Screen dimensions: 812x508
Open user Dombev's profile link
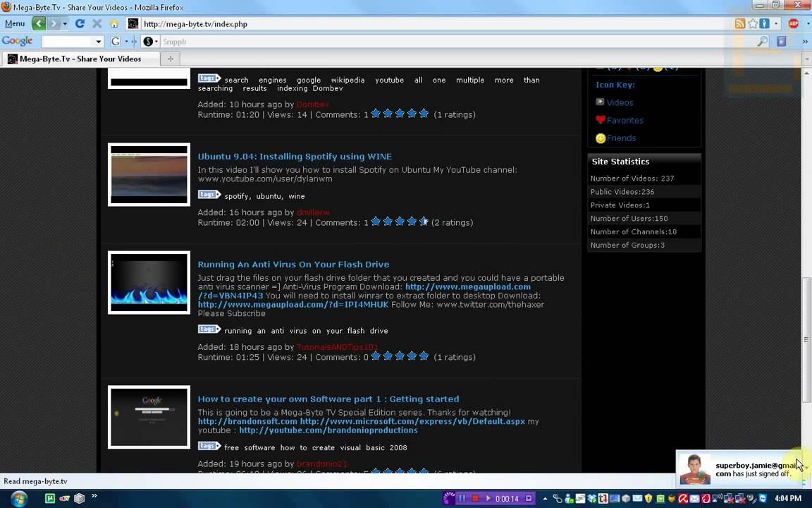pos(313,104)
